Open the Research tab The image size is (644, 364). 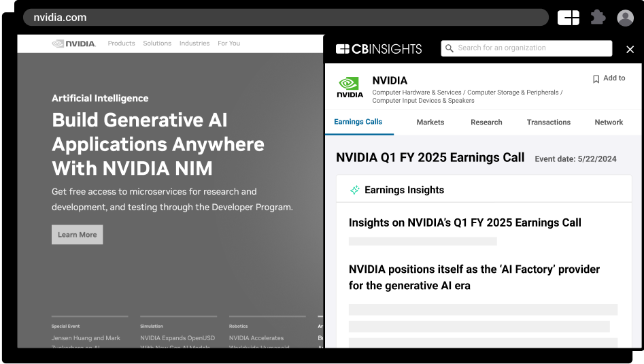(486, 122)
